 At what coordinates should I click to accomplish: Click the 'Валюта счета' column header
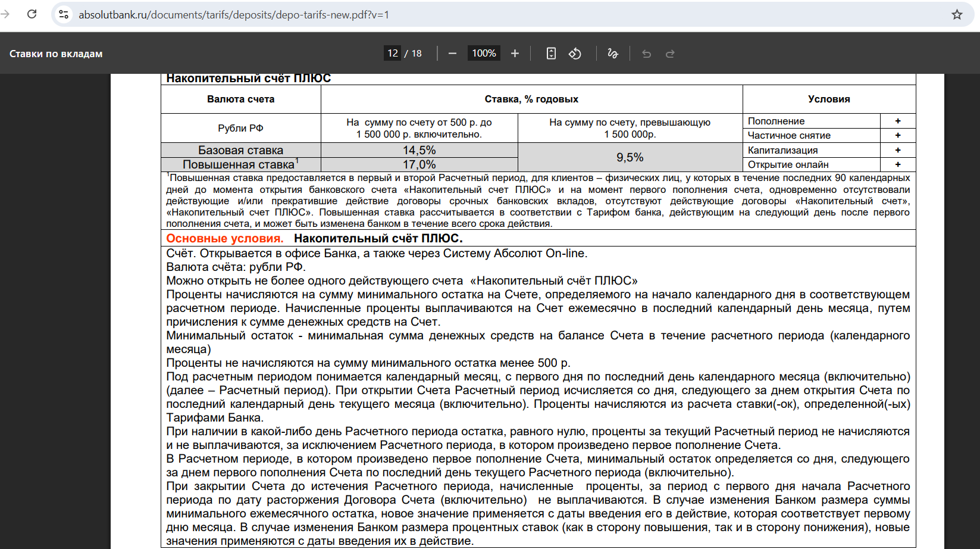241,99
